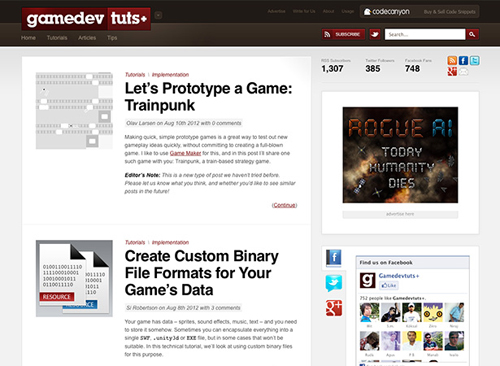Click the small Facebook icon by stats
Screen dimensions: 500x366
(x=463, y=60)
